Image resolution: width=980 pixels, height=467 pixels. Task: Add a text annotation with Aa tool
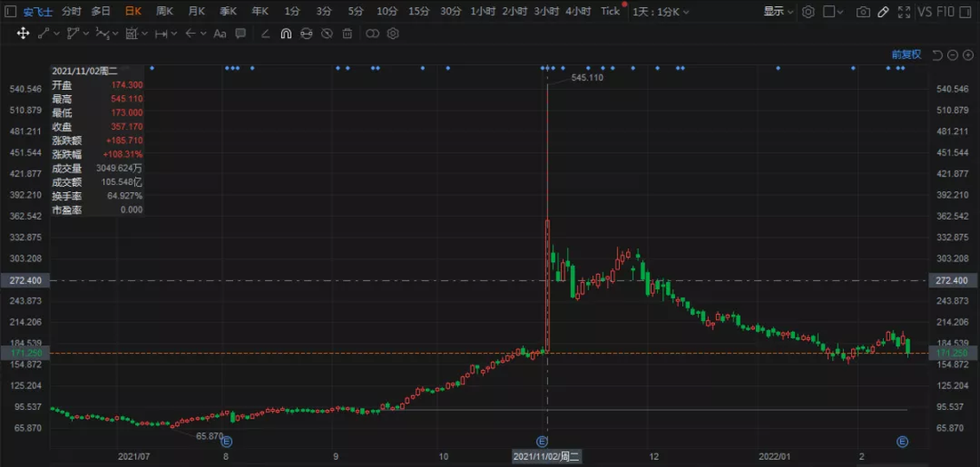tap(219, 33)
